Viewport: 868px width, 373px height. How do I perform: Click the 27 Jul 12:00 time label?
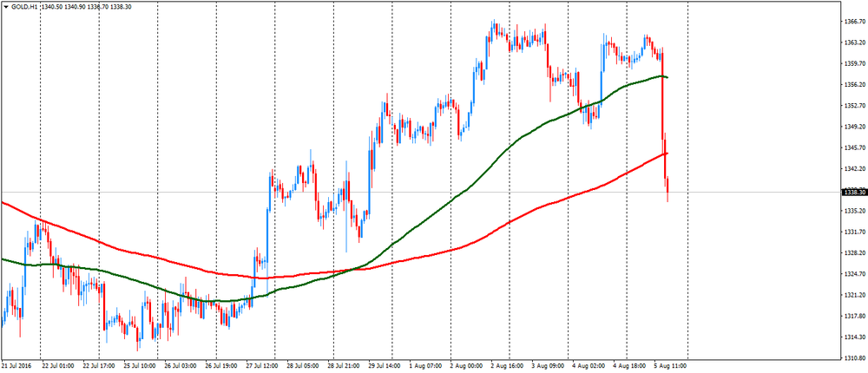[263, 366]
